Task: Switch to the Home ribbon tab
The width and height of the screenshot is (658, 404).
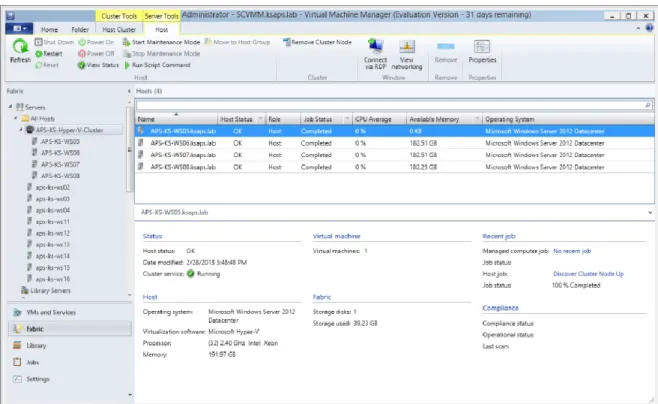Action: [50, 29]
